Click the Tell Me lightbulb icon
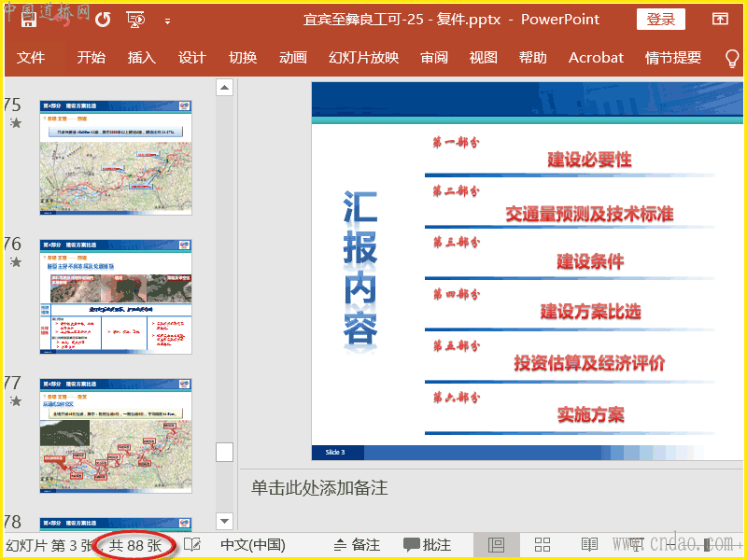 point(732,59)
